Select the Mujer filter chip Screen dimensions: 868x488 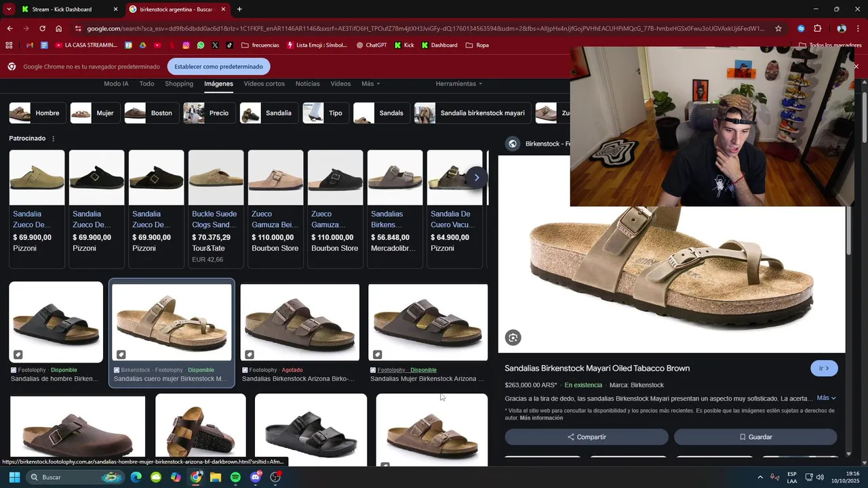pos(95,113)
